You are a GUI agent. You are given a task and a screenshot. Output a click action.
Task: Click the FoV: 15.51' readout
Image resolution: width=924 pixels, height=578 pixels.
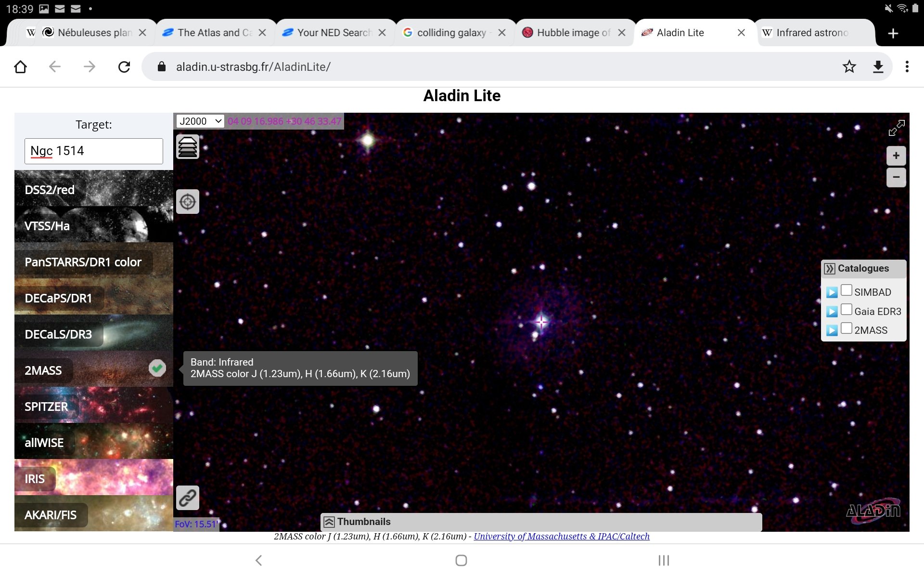point(196,524)
